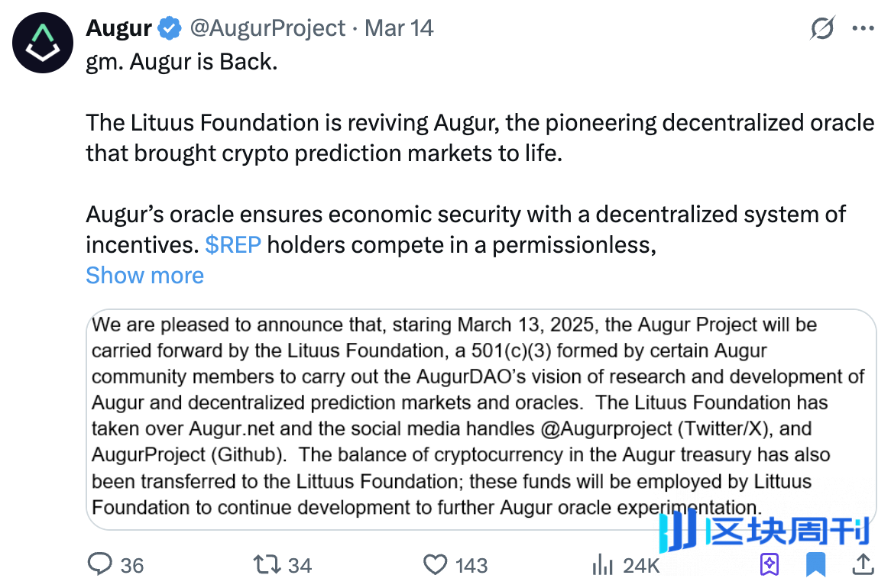
Task: Open the @AugurProject handle link
Action: tap(267, 29)
